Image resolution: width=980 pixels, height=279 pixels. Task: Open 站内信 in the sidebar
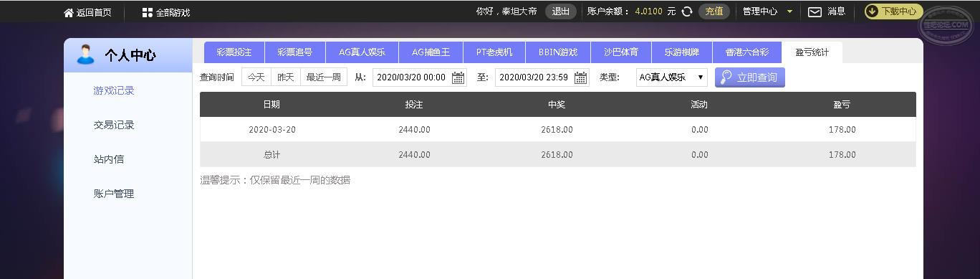pos(109,159)
